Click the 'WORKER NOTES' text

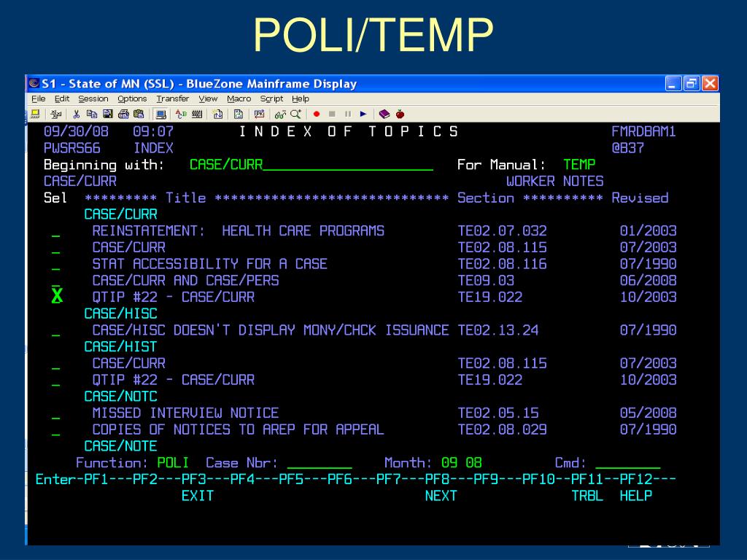[555, 182]
